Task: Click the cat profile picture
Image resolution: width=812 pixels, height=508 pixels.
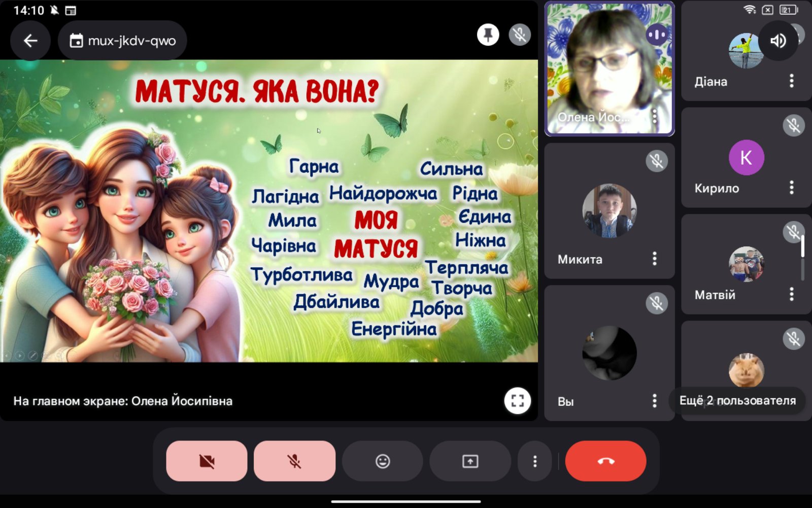Action: pos(747,370)
